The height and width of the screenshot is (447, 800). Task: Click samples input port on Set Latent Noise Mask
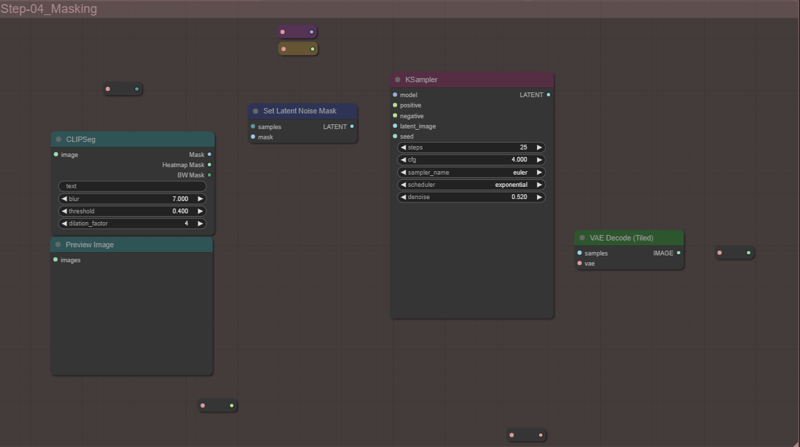pos(253,126)
